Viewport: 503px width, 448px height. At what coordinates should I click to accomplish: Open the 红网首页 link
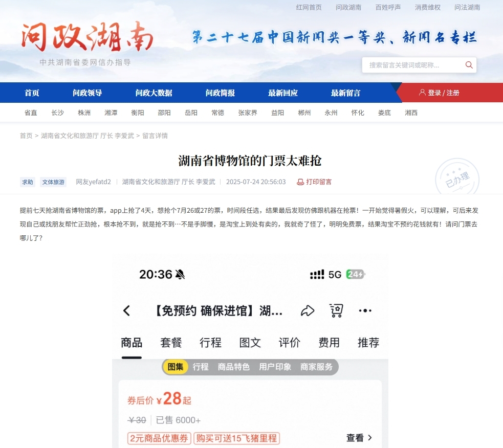pyautogui.click(x=309, y=7)
